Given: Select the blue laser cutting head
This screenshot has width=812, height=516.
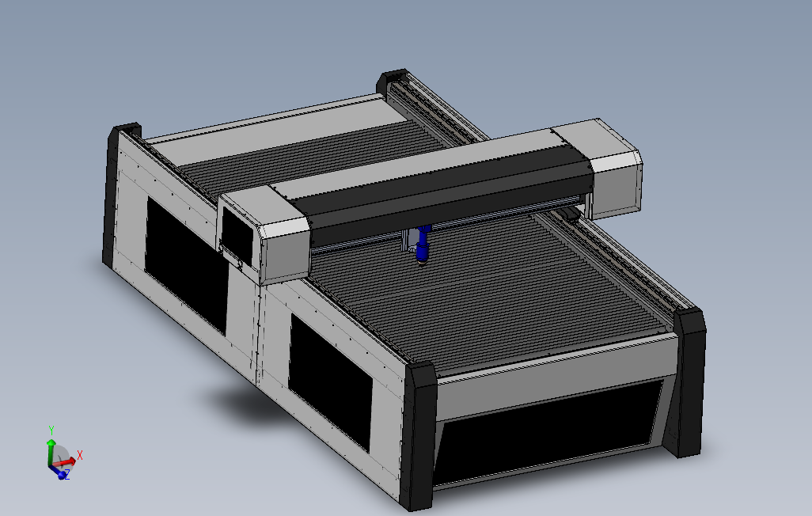Looking at the screenshot, I should (x=423, y=246).
